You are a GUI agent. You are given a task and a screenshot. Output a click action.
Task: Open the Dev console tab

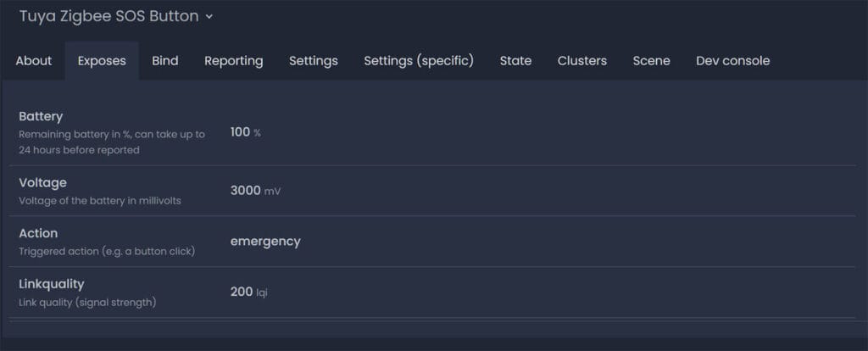[x=733, y=61]
